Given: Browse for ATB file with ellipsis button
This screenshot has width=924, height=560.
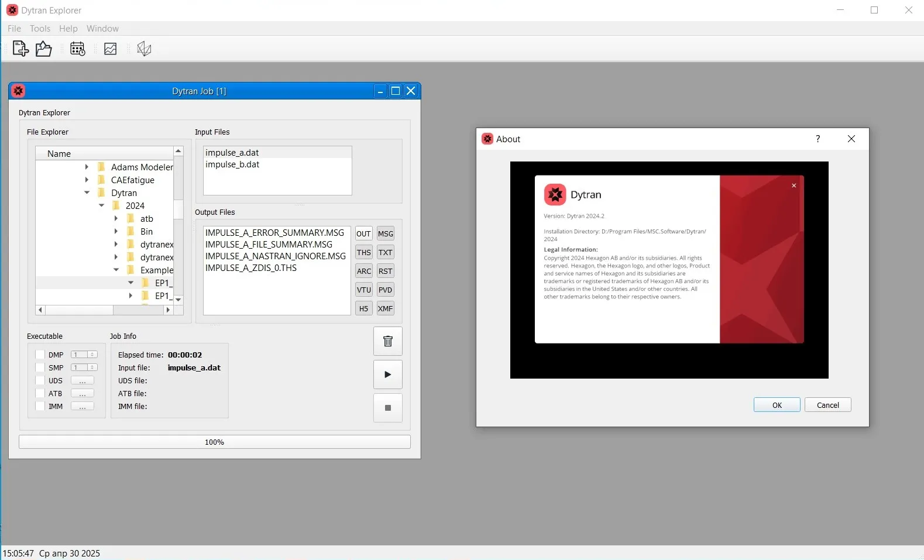Looking at the screenshot, I should tap(83, 393).
